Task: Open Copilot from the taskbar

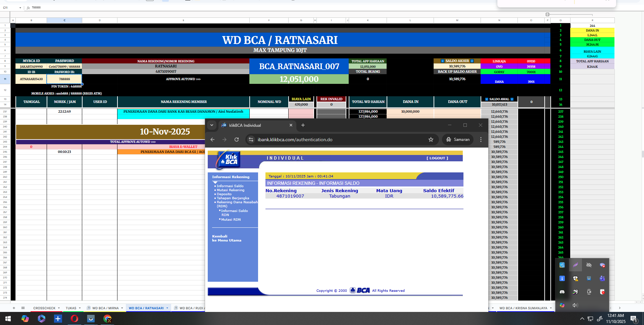Action: point(25,319)
